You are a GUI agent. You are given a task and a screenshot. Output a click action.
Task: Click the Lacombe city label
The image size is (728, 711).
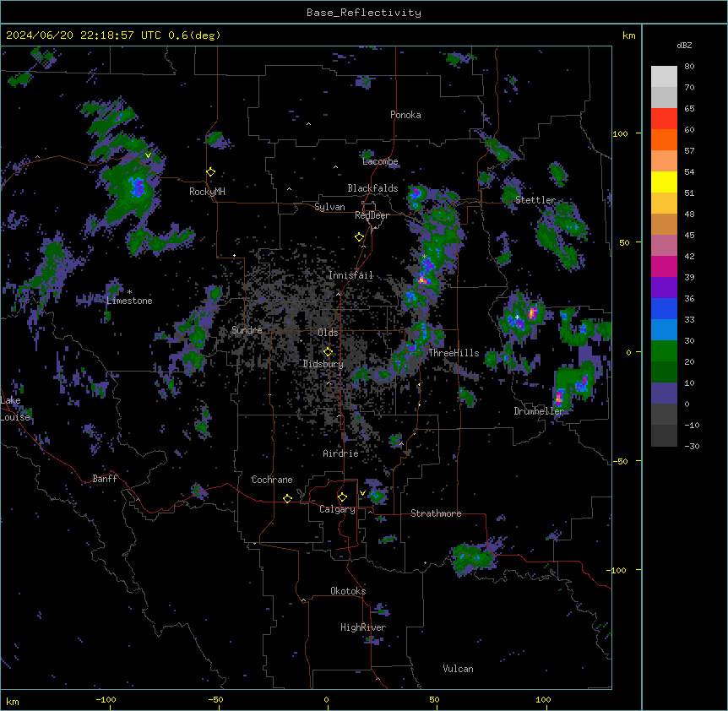tap(380, 161)
